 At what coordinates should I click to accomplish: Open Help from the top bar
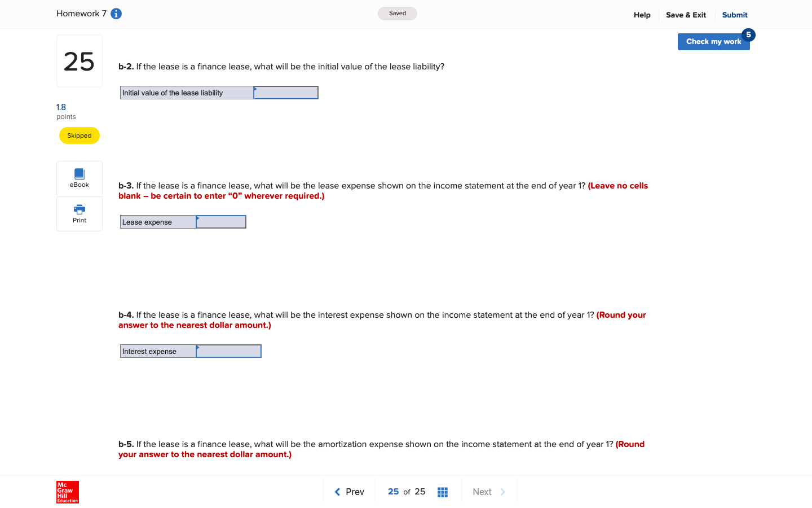pos(642,15)
